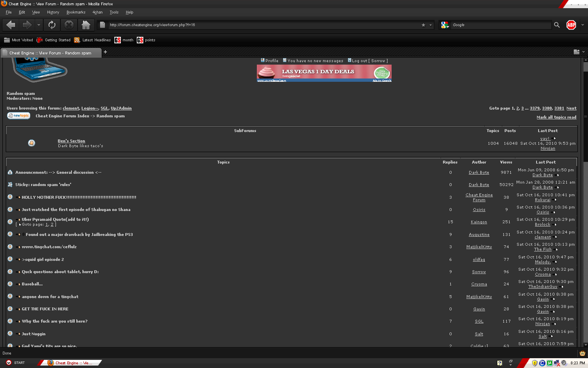Image resolution: width=588 pixels, height=368 pixels.
Task: Bookmark page with the star icon
Action: pyautogui.click(x=423, y=25)
